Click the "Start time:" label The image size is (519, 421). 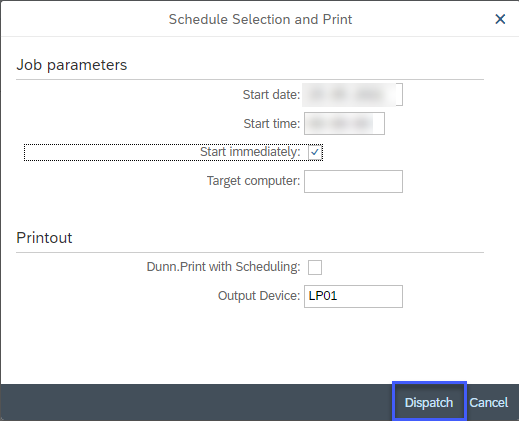tap(272, 124)
